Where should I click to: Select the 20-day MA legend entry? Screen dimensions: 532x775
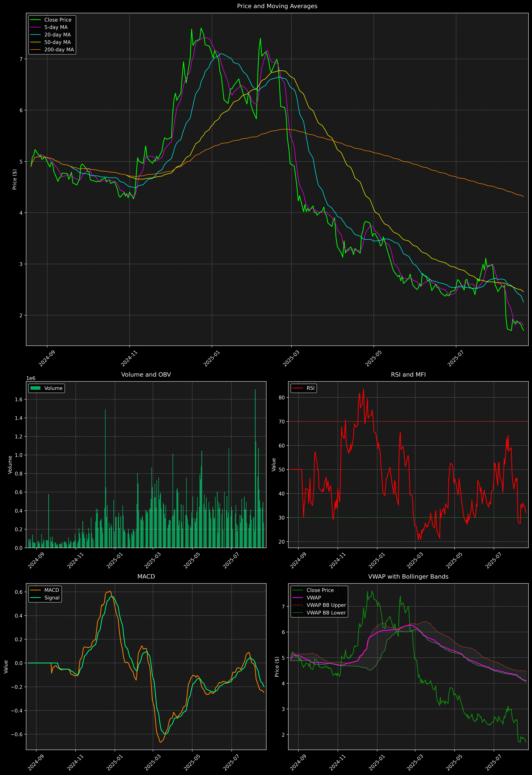[57, 35]
